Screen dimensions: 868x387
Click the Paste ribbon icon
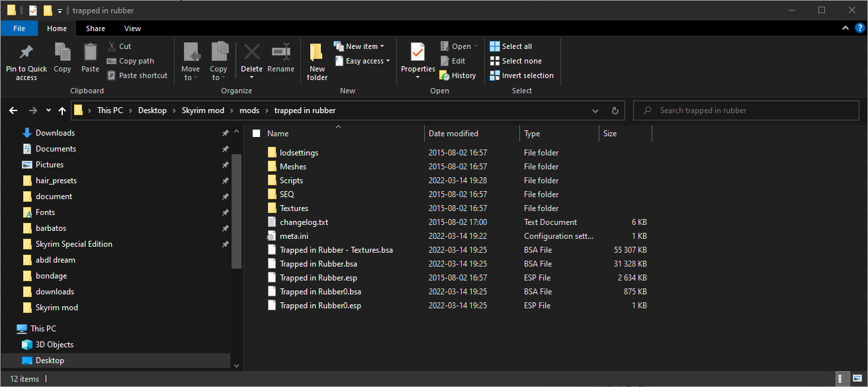point(90,58)
